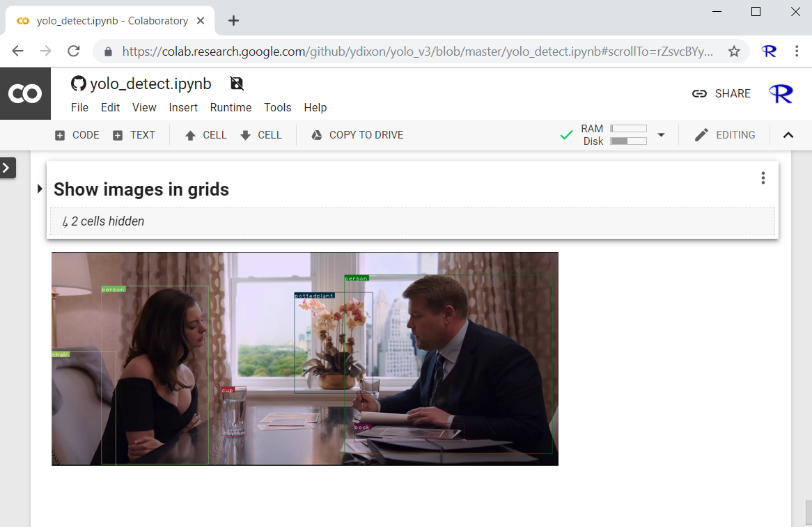Screen dimensions: 812x527
Task: Click the connected checkmark status icon
Action: point(567,135)
